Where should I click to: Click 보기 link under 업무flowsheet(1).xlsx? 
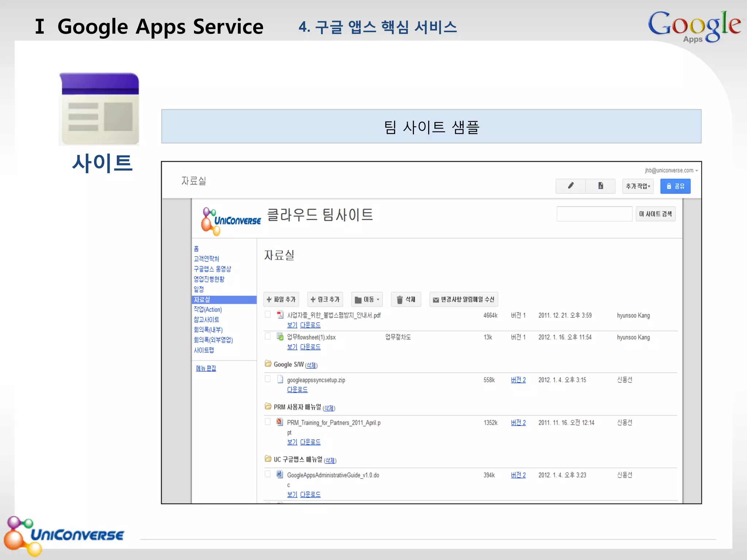[292, 347]
